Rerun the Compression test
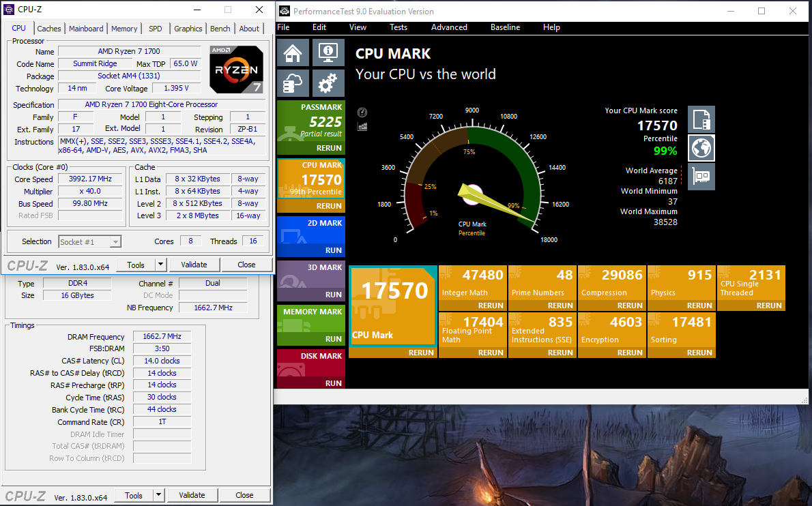 (x=630, y=306)
